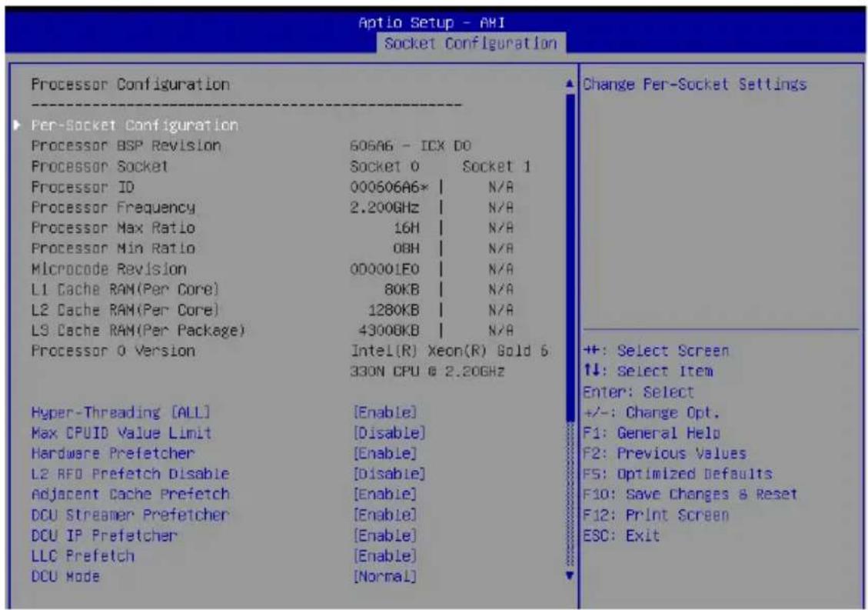This screenshot has height=610, width=868.
Task: Select the Hyper-Threading [ALL] label
Action: (121, 413)
